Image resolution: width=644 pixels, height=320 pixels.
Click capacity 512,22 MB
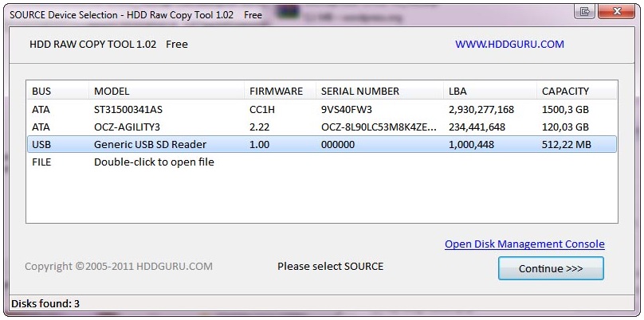point(567,144)
